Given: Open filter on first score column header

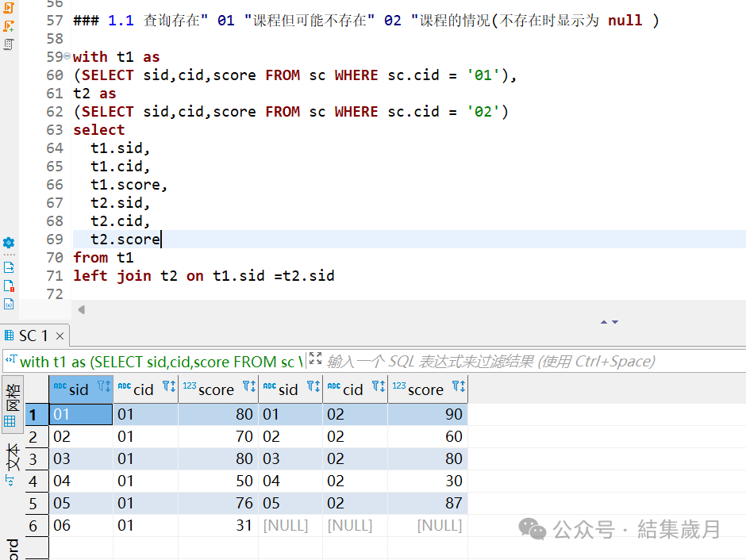Looking at the screenshot, I should [249, 386].
